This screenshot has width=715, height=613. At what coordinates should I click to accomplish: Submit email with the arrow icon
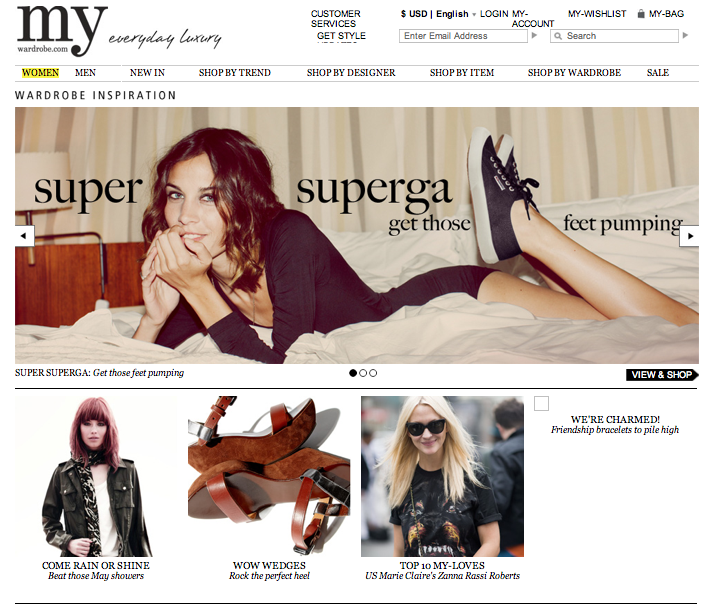click(x=534, y=36)
